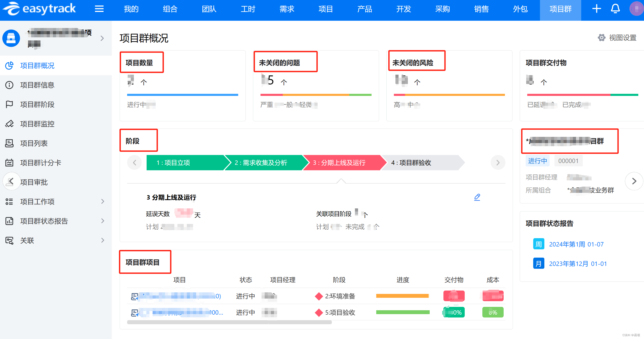
Task: Open the 2024年第1周 01-07 report
Action: (x=576, y=244)
